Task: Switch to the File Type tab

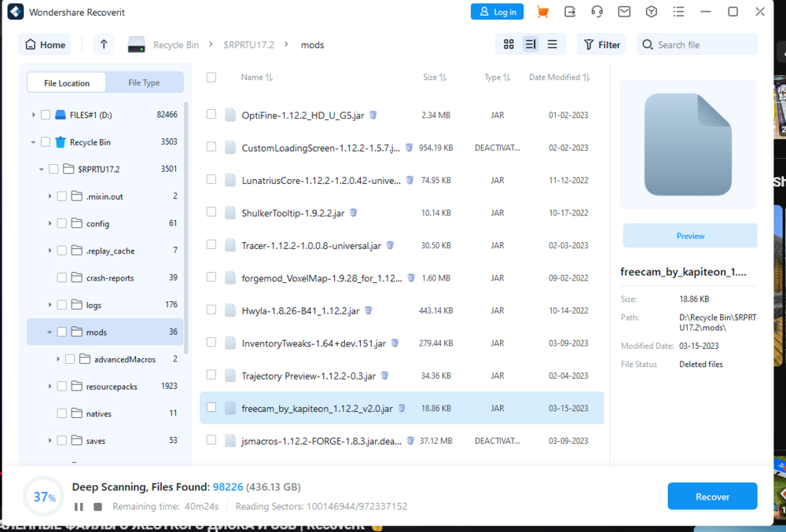Action: (x=145, y=83)
